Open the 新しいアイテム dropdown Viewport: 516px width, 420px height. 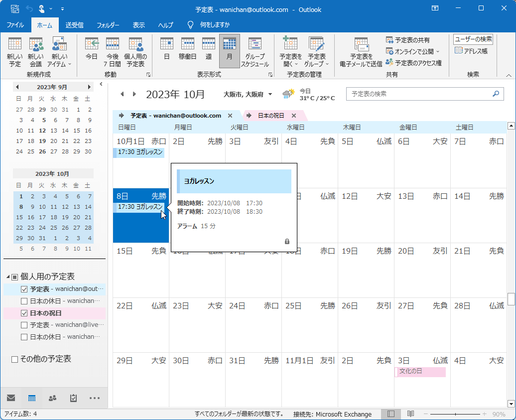coord(59,52)
